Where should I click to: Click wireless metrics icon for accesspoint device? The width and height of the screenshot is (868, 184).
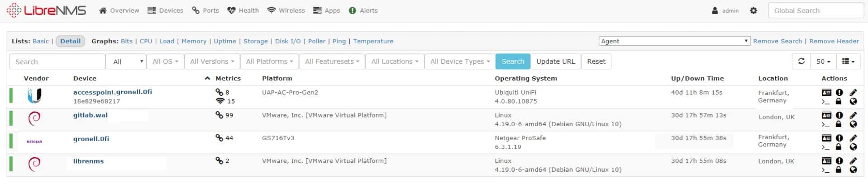point(220,101)
